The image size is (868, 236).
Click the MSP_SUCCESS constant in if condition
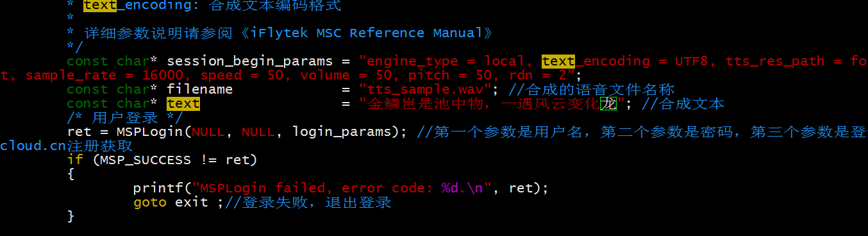click(x=146, y=160)
